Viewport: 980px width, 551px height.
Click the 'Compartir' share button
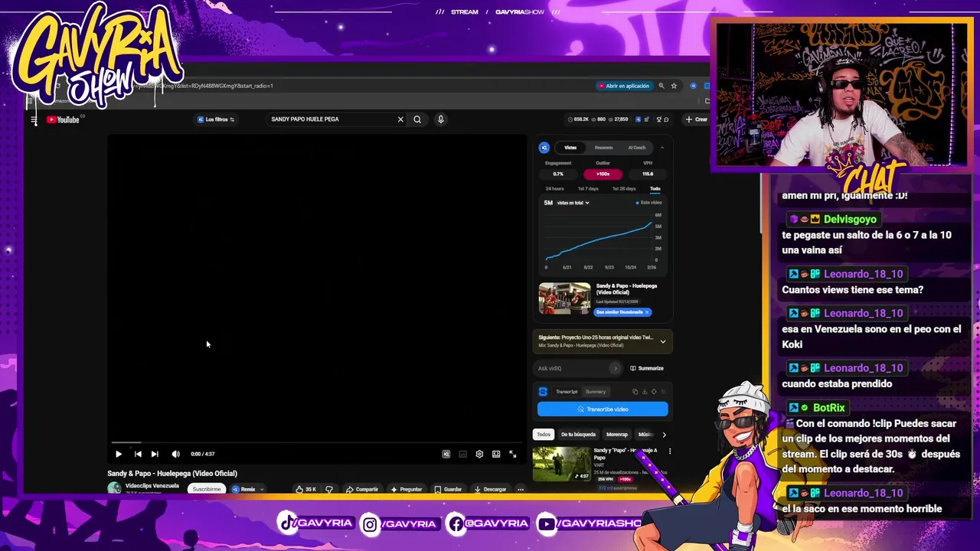tap(362, 489)
